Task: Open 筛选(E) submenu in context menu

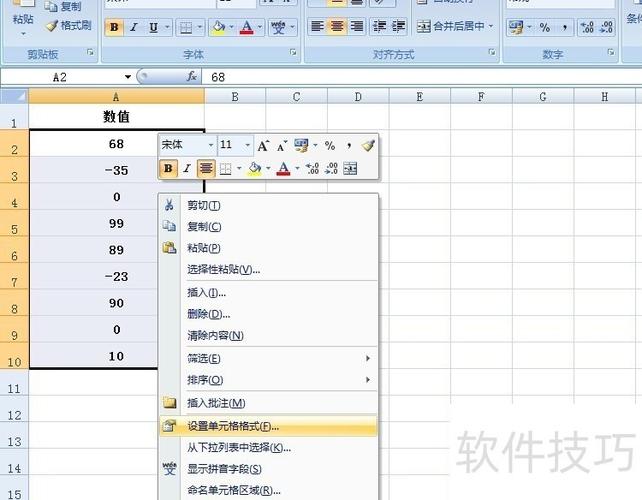Action: click(269, 358)
